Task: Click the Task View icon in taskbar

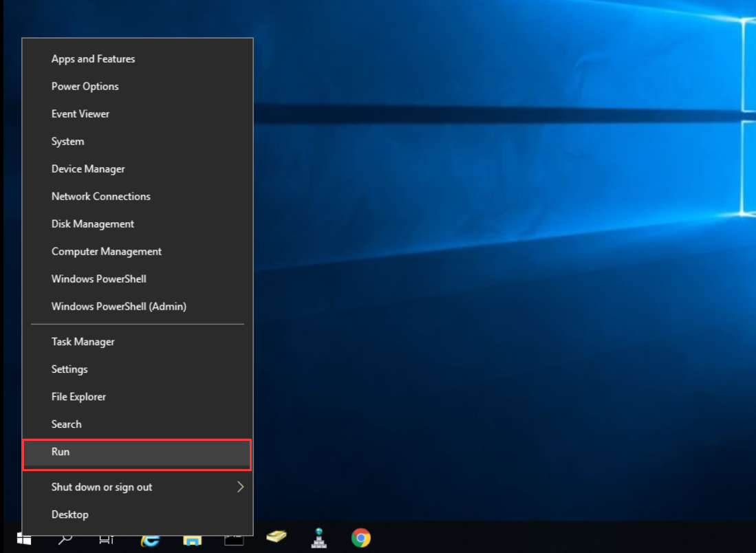Action: (106, 539)
